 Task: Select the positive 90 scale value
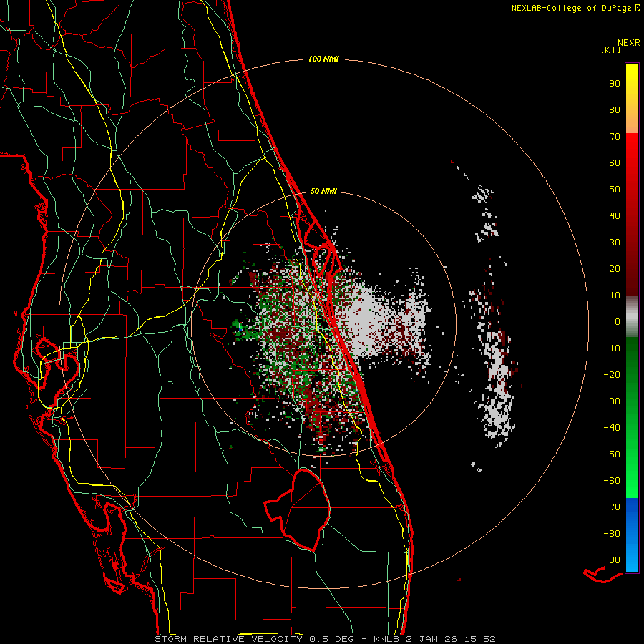(x=615, y=83)
